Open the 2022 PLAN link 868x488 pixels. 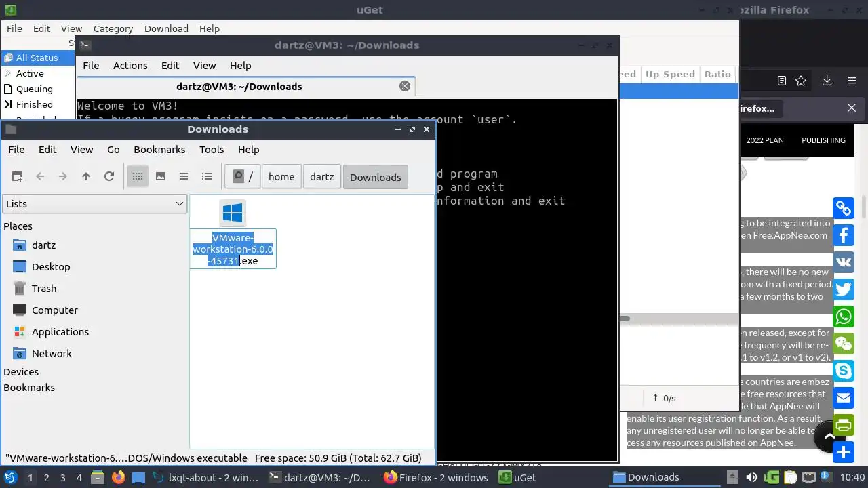(x=765, y=140)
